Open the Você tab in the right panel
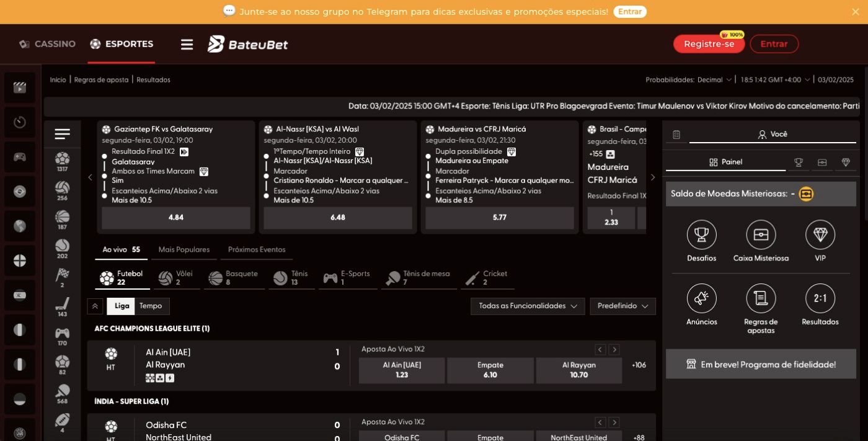 click(773, 135)
